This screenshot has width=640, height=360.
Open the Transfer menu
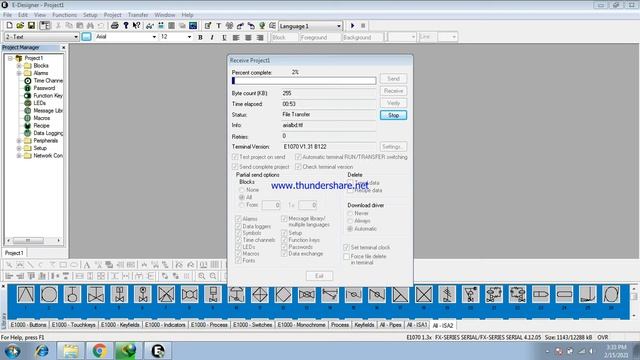[138, 15]
